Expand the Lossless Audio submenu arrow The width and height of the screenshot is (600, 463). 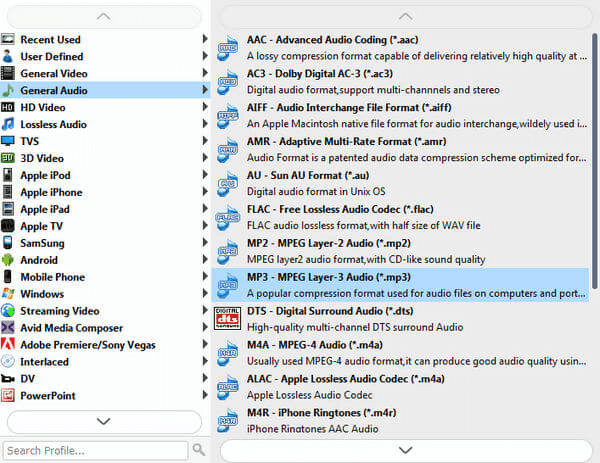pyautogui.click(x=205, y=124)
